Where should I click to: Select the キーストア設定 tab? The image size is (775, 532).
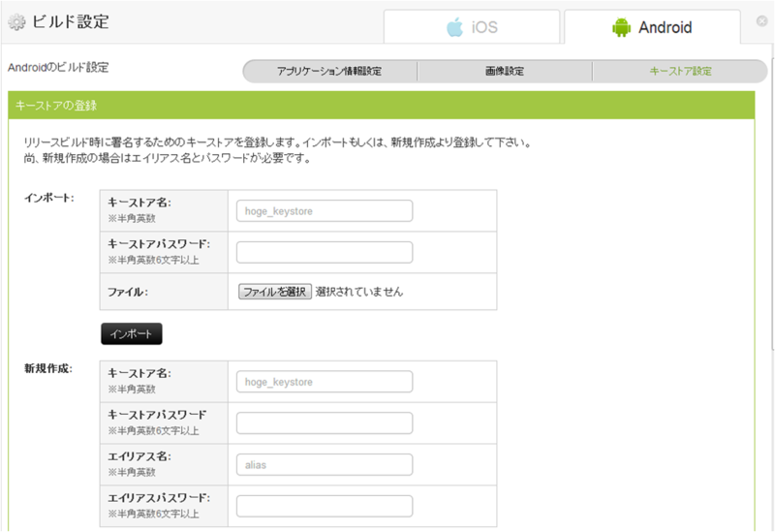[680, 71]
